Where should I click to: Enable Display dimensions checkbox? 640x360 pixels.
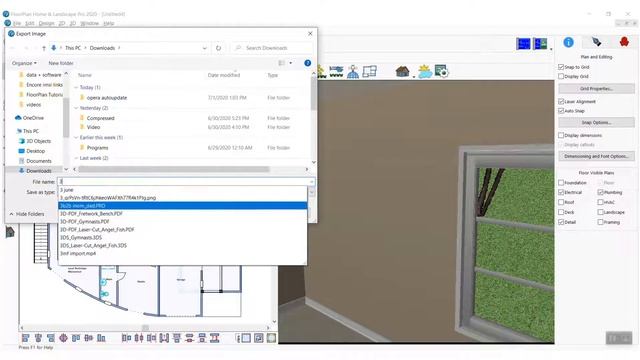pos(561,135)
